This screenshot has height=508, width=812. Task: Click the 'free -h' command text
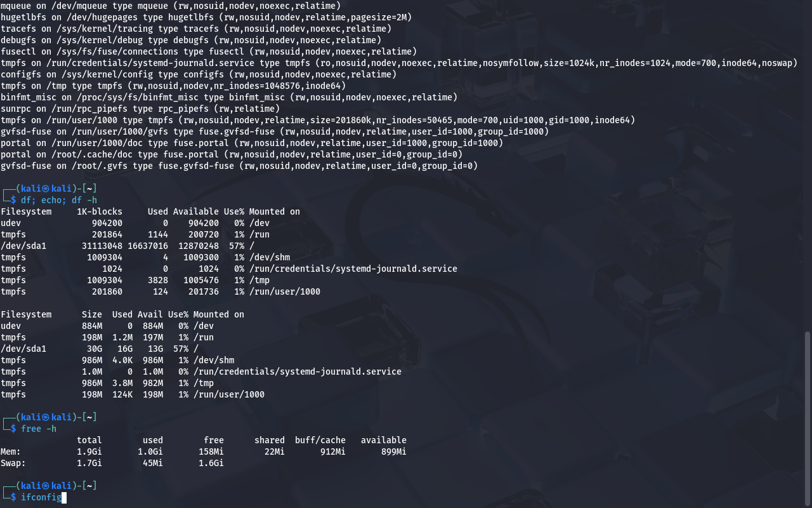(x=41, y=429)
